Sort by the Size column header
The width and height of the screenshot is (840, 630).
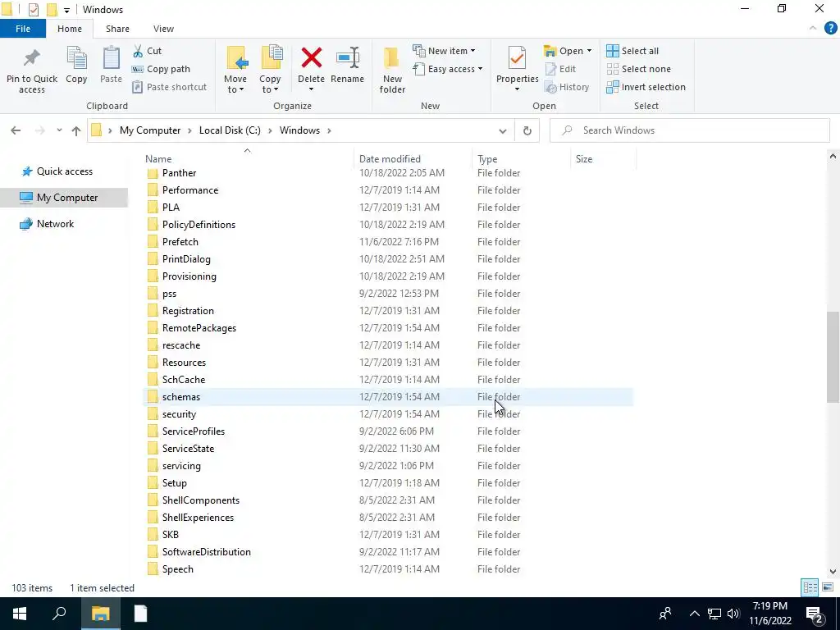(603, 159)
